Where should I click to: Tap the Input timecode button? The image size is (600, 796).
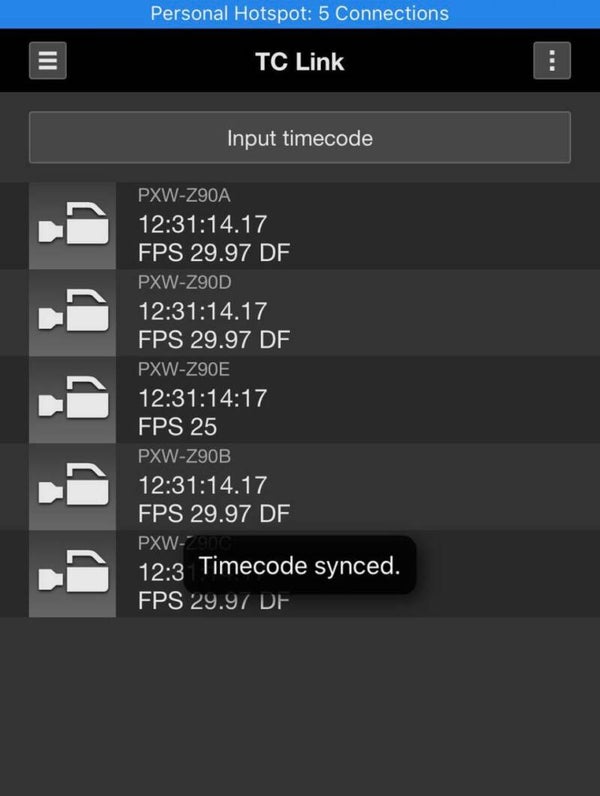coord(300,138)
